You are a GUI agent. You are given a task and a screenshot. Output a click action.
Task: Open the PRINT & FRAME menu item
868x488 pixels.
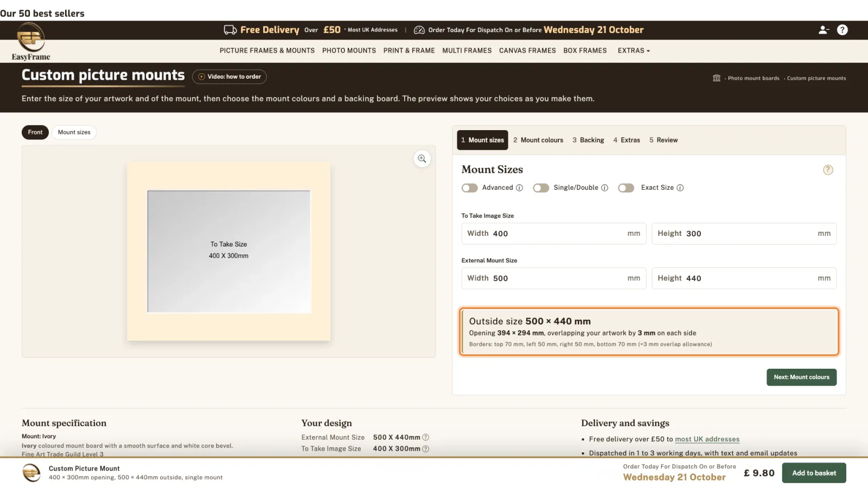409,50
